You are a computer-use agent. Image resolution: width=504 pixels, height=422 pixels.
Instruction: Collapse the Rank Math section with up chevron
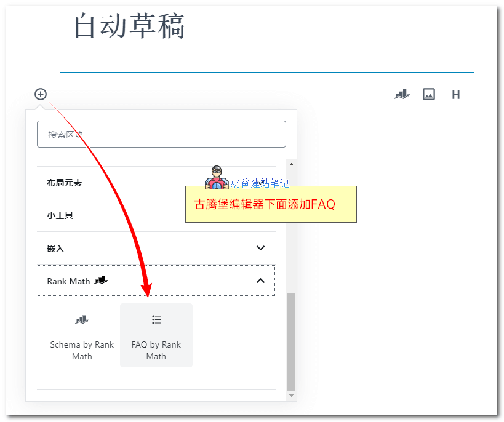260,281
